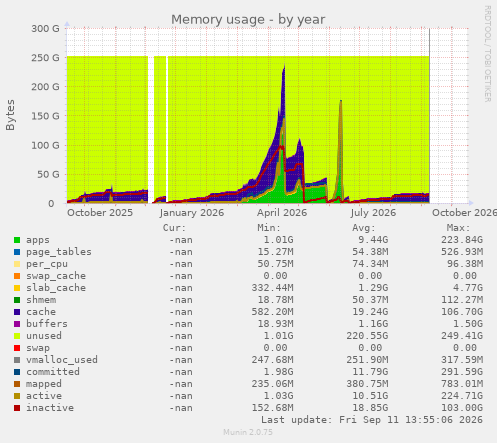The height and width of the screenshot is (443, 497).
Task: Click unused max value 249.41G
Action: tap(462, 336)
